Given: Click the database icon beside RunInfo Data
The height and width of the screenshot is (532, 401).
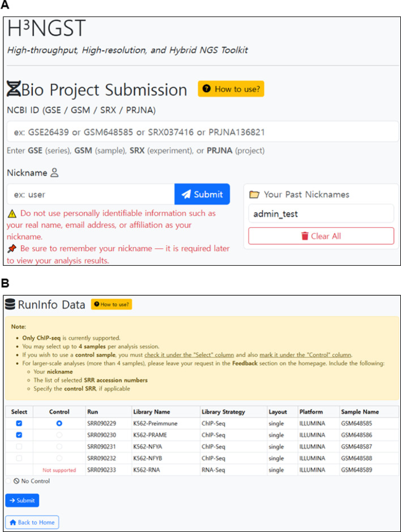Looking at the screenshot, I should pos(10,305).
